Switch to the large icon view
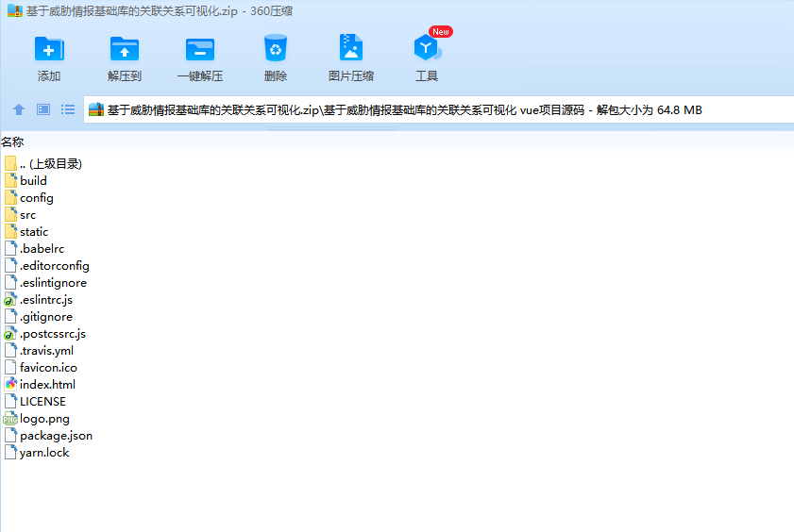This screenshot has width=794, height=532. [x=43, y=109]
